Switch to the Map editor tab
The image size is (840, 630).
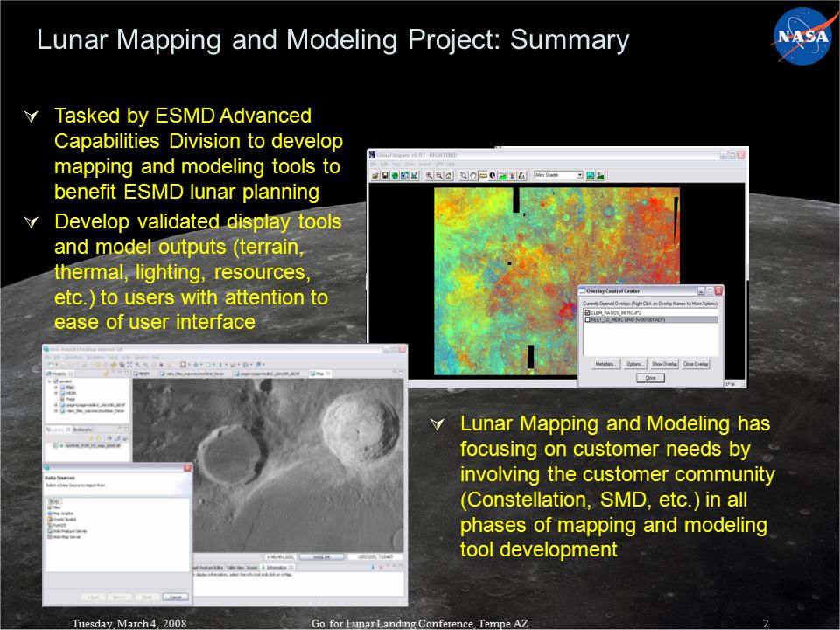tap(318, 374)
